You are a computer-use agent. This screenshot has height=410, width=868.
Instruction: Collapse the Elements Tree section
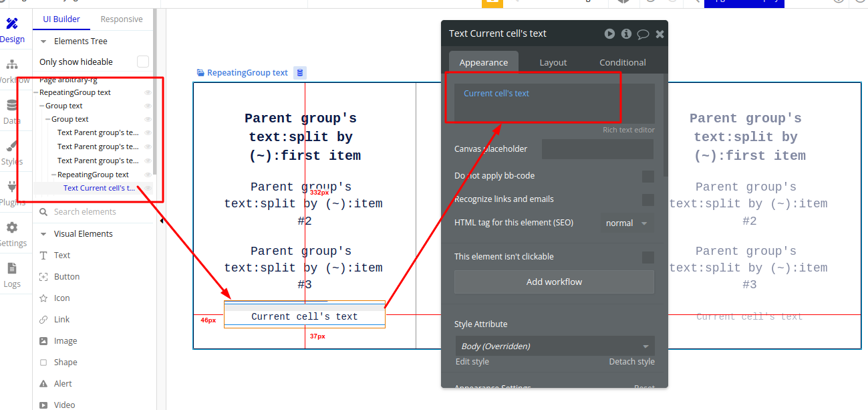[43, 41]
